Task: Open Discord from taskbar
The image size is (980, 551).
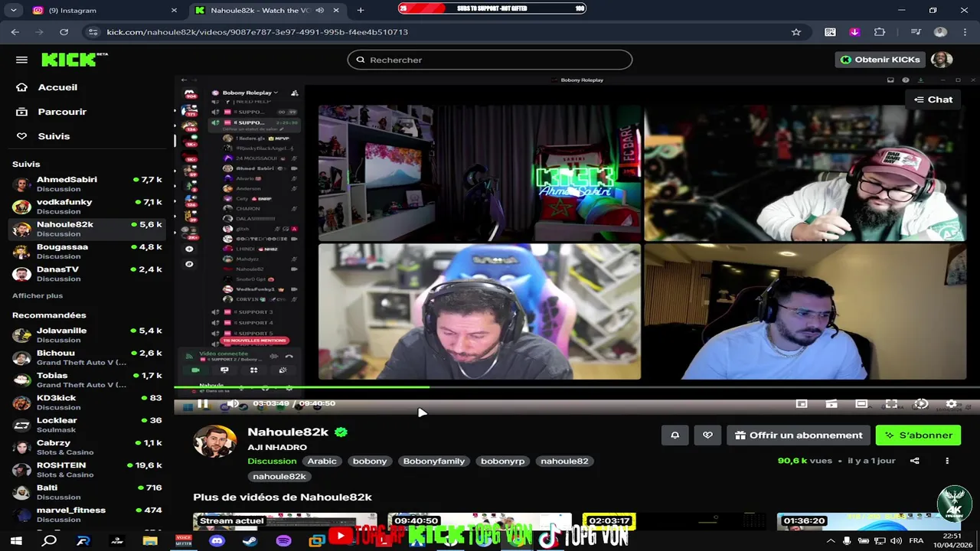Action: coord(217,540)
